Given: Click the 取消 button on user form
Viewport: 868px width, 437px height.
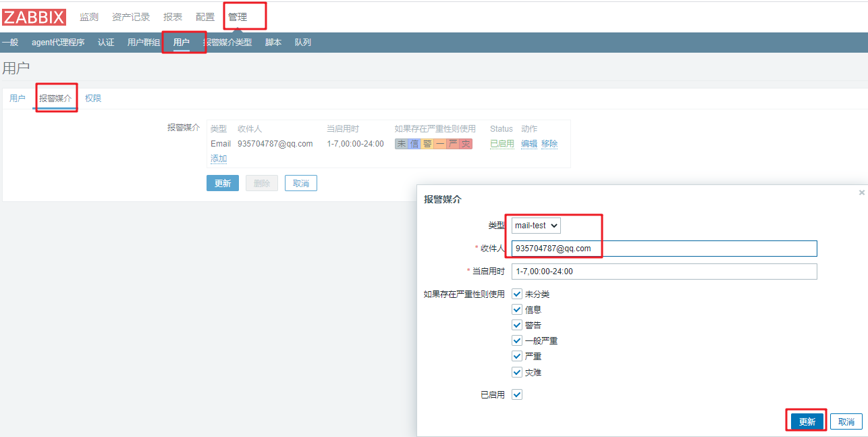Looking at the screenshot, I should (301, 183).
